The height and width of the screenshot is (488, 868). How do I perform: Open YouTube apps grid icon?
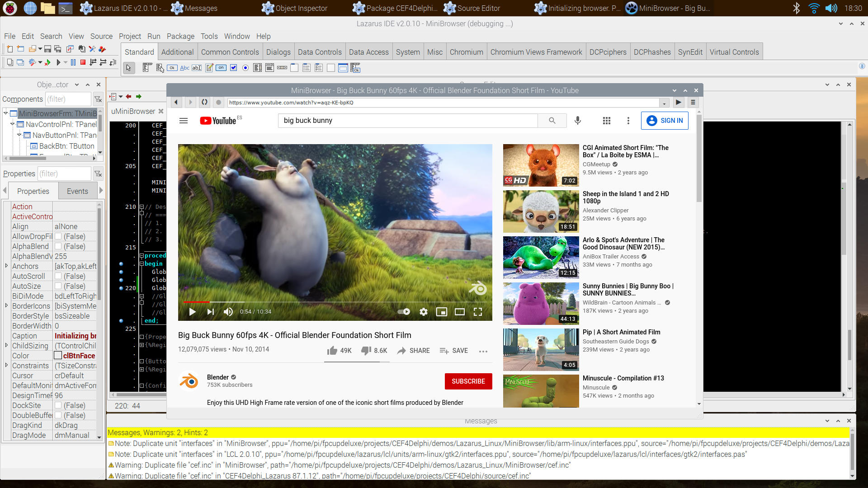pyautogui.click(x=607, y=121)
